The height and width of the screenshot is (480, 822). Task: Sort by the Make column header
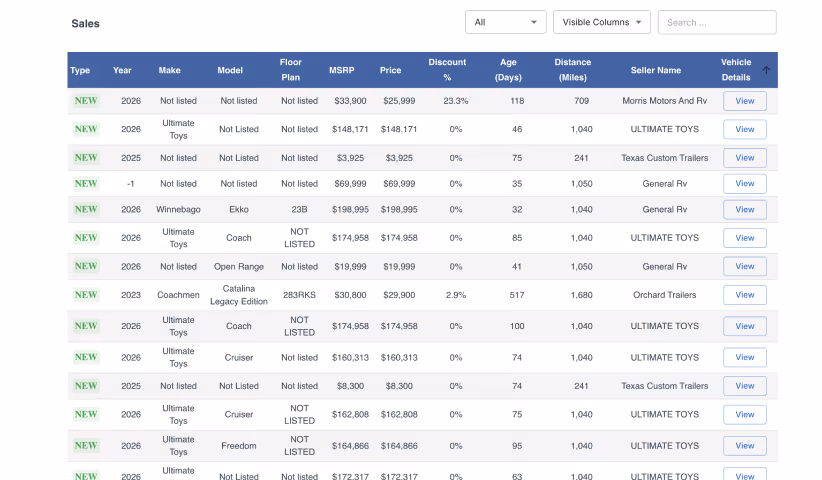point(169,70)
